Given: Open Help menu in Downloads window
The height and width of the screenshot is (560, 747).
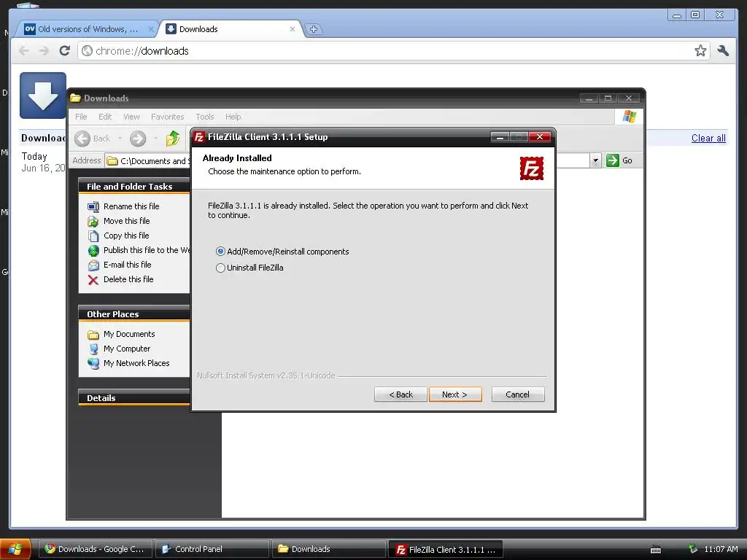Looking at the screenshot, I should [x=233, y=117].
